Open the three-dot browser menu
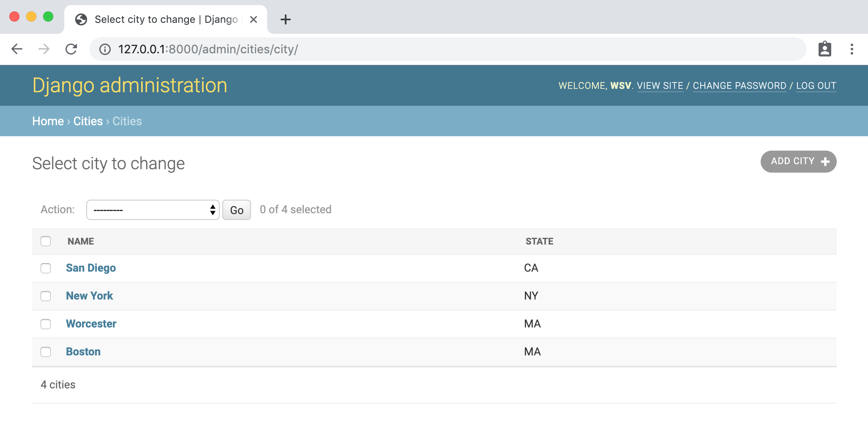The width and height of the screenshot is (868, 429). [852, 49]
